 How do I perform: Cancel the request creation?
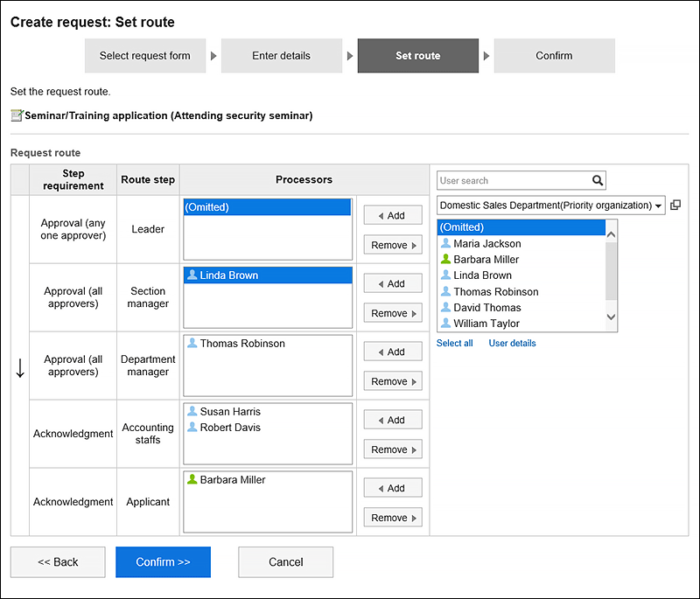coord(286,562)
